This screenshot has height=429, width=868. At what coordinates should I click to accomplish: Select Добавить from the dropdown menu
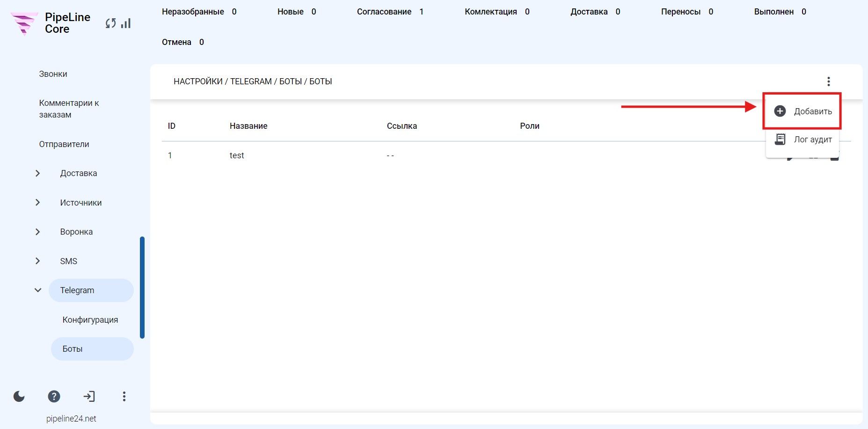(x=802, y=111)
